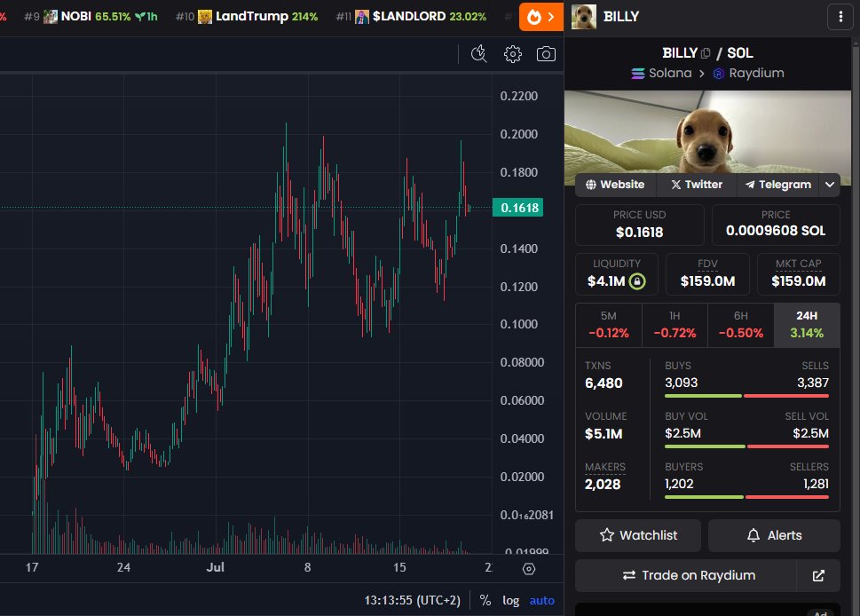Click the MKT CAP $159.0M value
The height and width of the screenshot is (616, 860).
point(799,281)
